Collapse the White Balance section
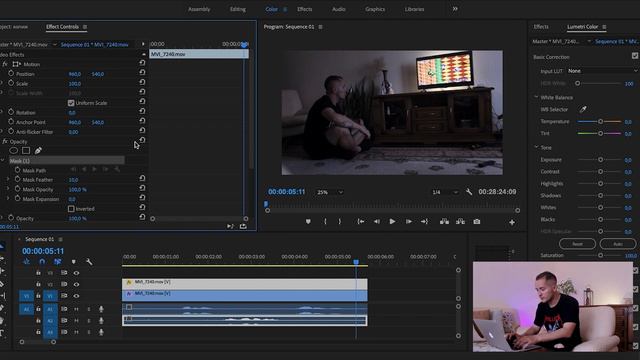The height and width of the screenshot is (360, 640). 536,97
